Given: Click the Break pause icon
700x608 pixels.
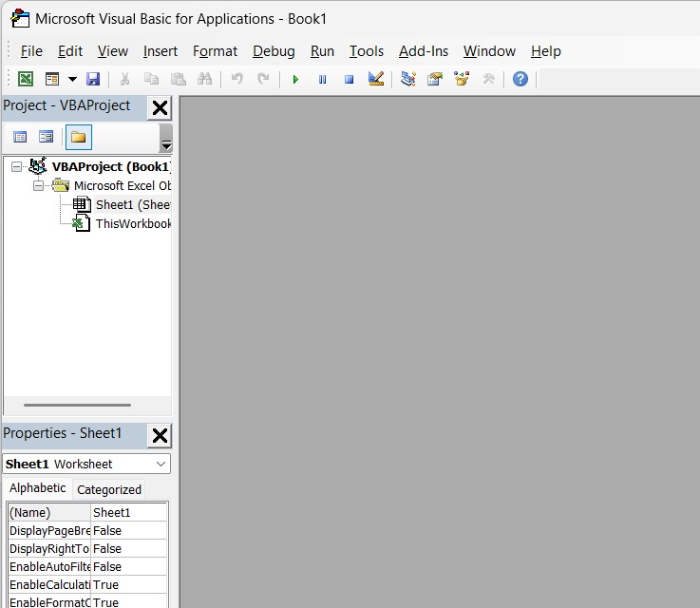Looking at the screenshot, I should (x=322, y=79).
